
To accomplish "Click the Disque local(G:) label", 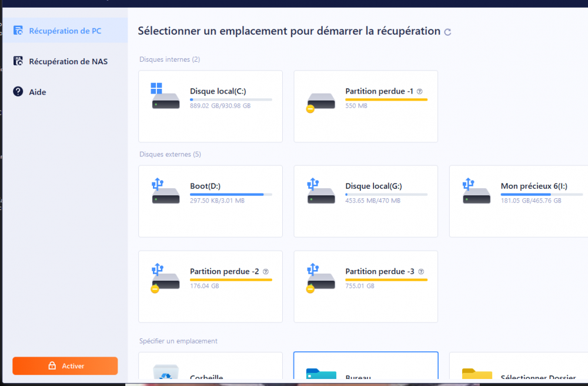I will [x=373, y=186].
